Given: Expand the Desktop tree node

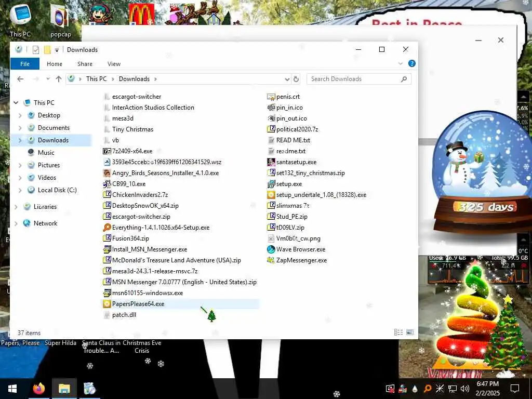Looking at the screenshot, I should (x=20, y=115).
